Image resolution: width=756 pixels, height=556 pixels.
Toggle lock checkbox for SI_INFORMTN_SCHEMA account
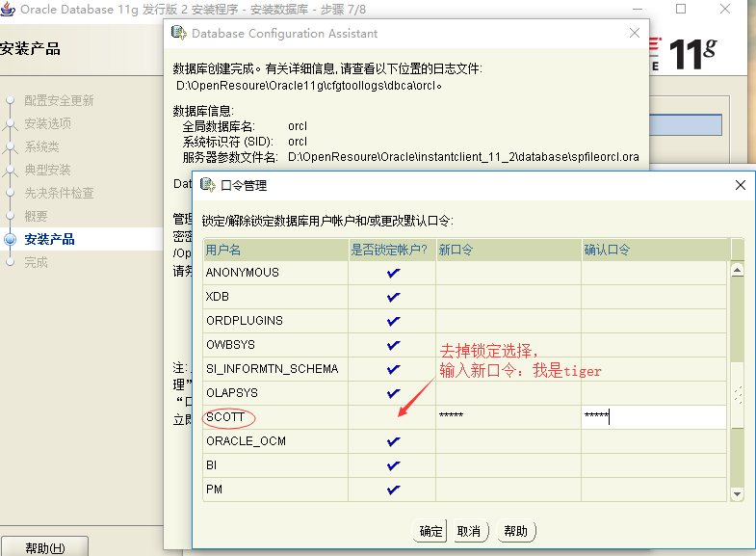[x=393, y=369]
